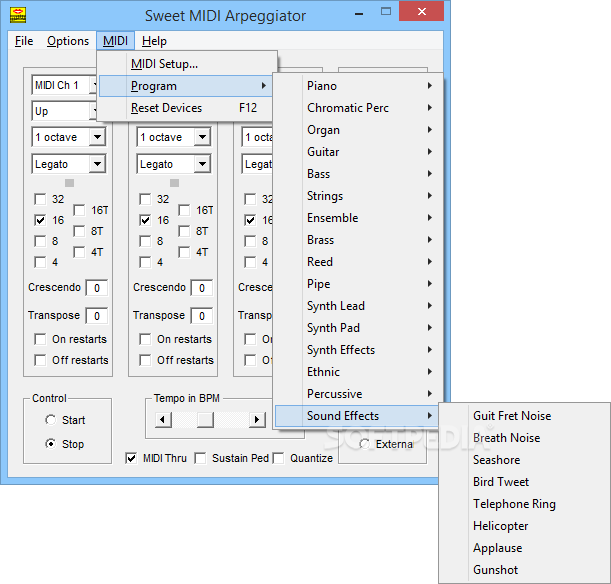611x584 pixels.
Task: Expand the Piano program submenu
Action: point(358,86)
